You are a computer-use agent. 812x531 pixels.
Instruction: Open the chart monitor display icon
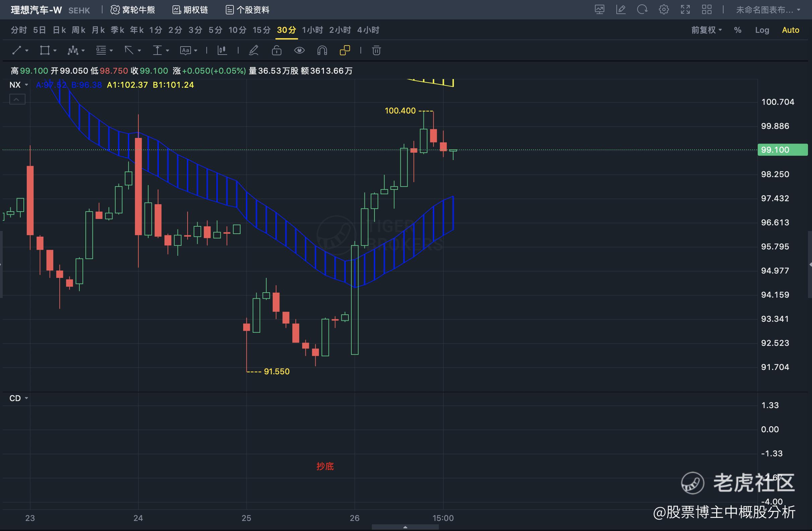[x=599, y=10]
